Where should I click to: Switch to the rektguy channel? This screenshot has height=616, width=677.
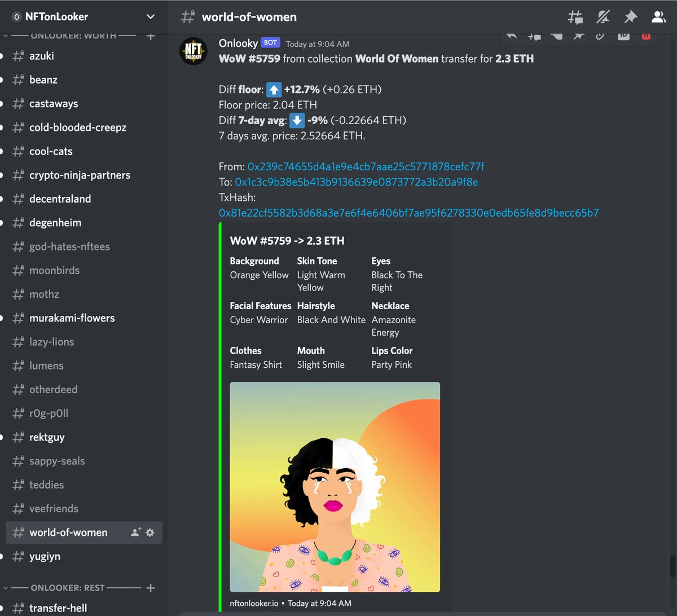point(84,437)
